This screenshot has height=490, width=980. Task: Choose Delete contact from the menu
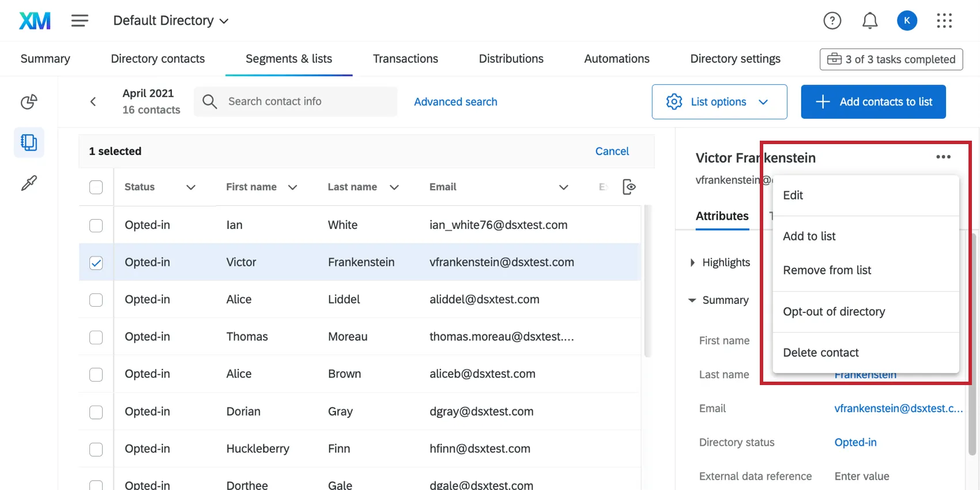(820, 352)
